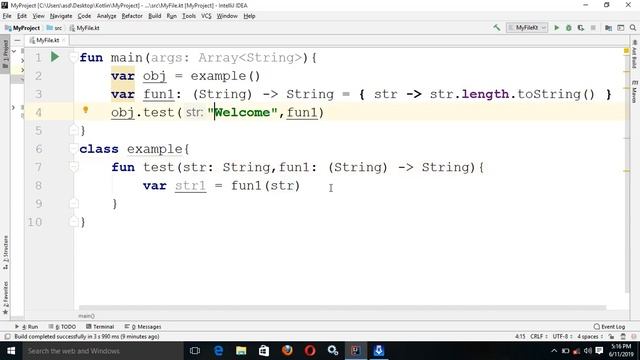Click MyProject breadcrumb in navigation bar
Screen dimensions: 640x360
pyautogui.click(x=22, y=28)
